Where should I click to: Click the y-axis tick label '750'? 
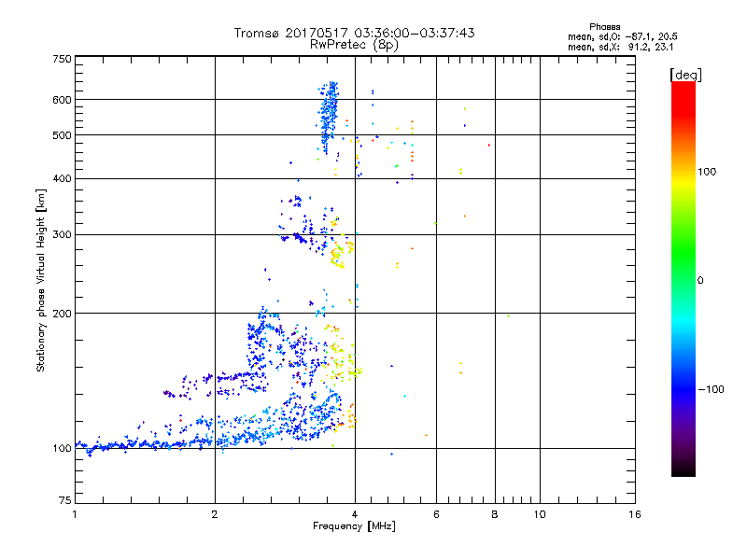[62, 59]
